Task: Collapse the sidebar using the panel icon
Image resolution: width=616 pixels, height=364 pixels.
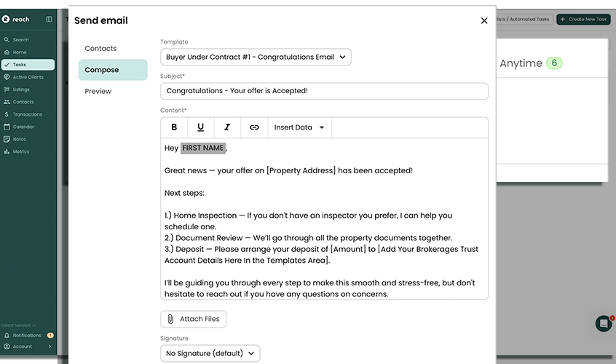Action: [49, 20]
